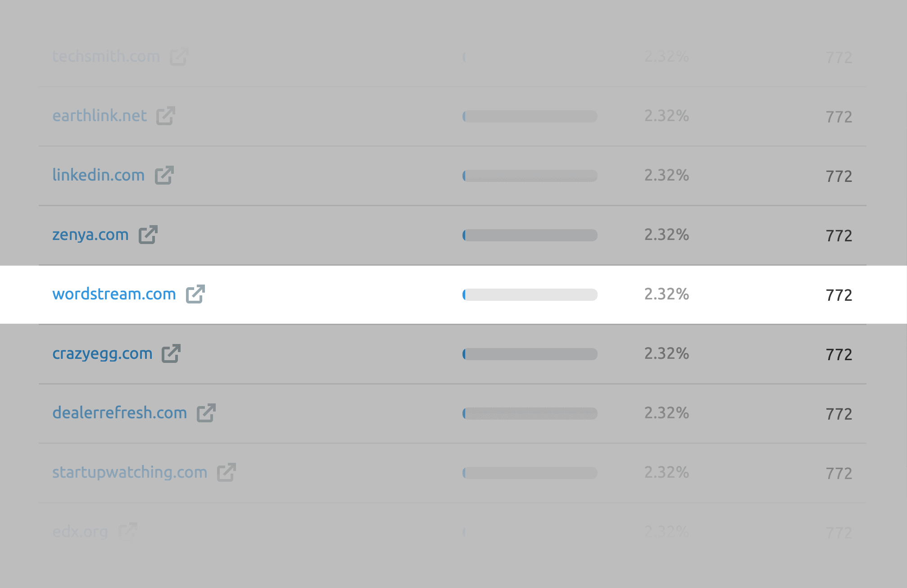Open the zenya.com domain link
Screen dimensions: 907x588
pos(91,235)
